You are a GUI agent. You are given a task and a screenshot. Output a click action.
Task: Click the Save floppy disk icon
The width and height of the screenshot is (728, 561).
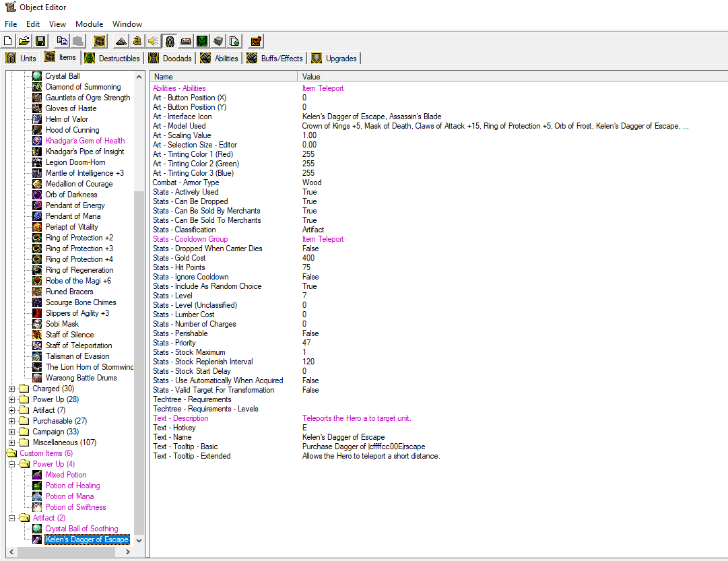coord(40,41)
